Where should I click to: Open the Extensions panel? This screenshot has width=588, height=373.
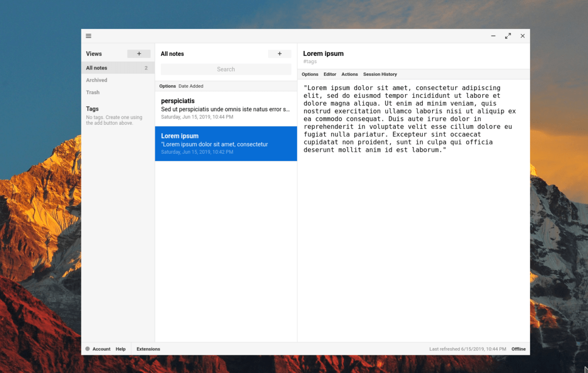[x=148, y=349]
